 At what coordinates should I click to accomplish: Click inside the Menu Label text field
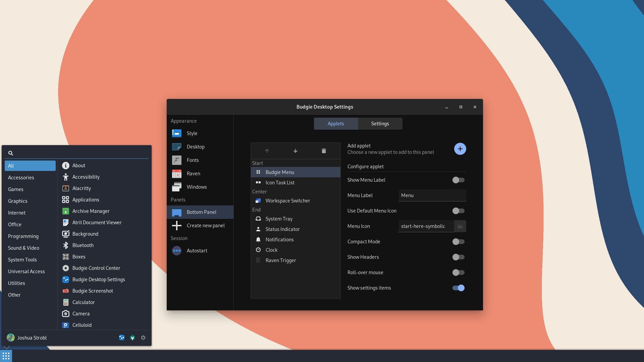pos(432,195)
